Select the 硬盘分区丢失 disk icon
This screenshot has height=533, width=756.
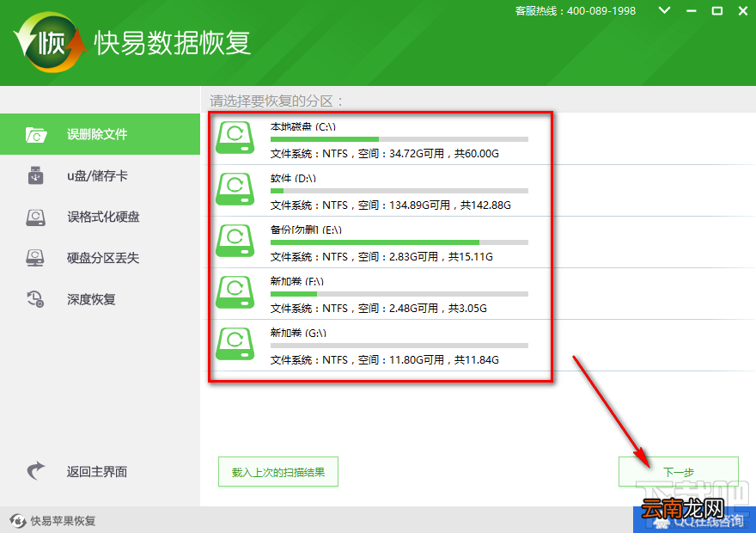[x=35, y=258]
